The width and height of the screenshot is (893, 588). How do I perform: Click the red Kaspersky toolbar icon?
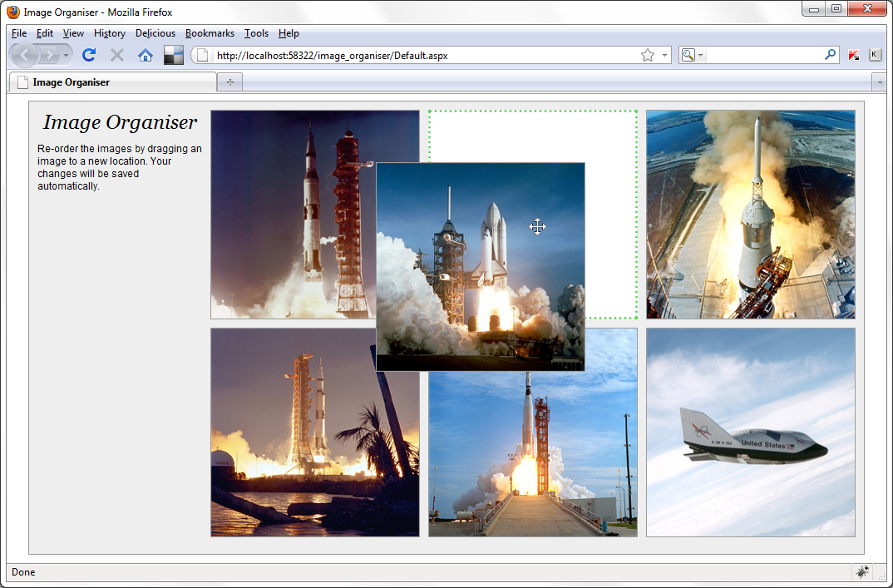click(x=854, y=55)
